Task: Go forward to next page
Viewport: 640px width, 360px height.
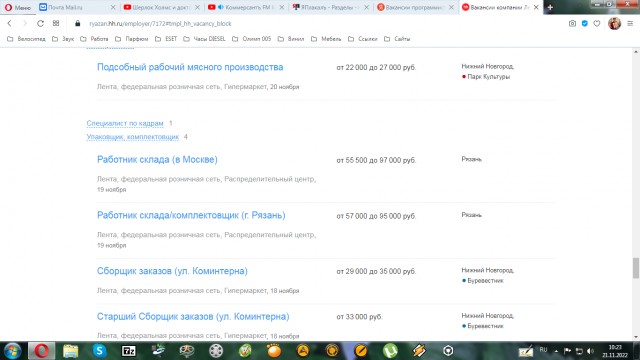Action: click(24, 24)
